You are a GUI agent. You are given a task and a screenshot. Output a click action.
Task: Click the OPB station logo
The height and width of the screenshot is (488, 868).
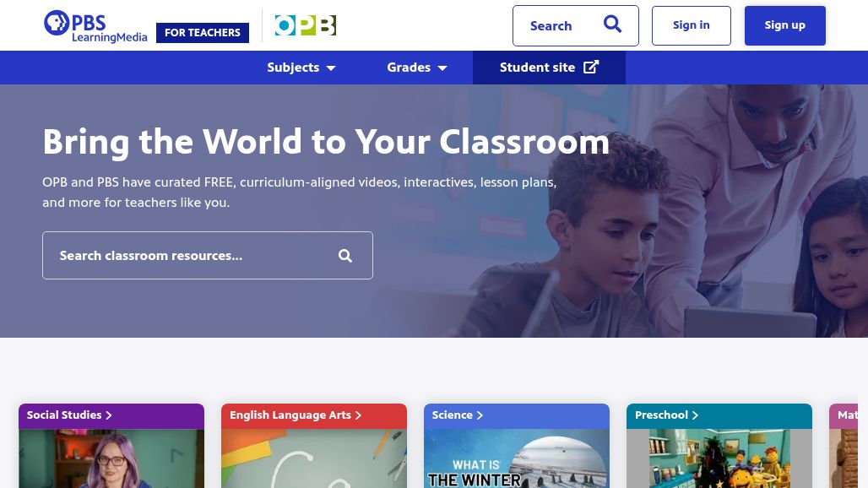click(x=306, y=25)
